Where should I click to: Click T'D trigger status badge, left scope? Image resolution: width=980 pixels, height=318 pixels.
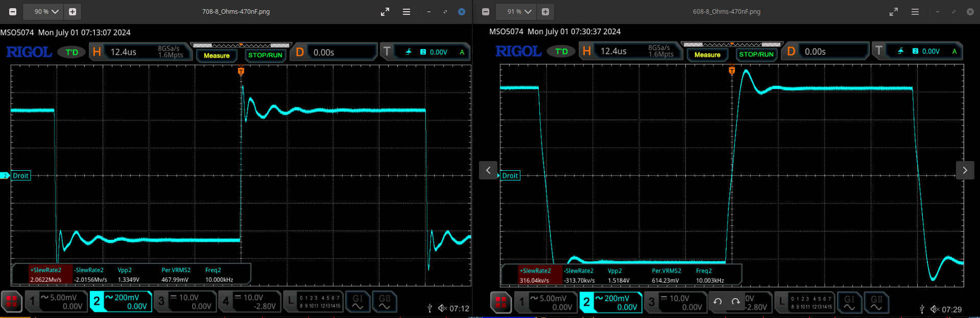pyautogui.click(x=71, y=52)
